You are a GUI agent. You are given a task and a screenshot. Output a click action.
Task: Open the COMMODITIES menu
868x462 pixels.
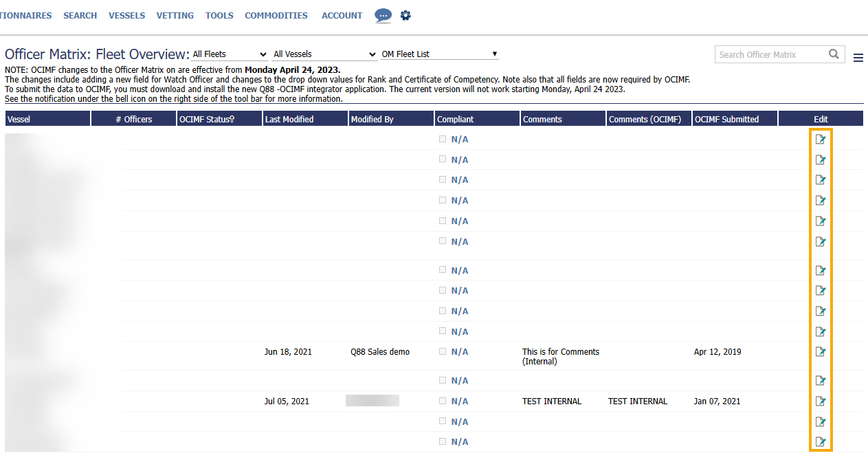[276, 15]
